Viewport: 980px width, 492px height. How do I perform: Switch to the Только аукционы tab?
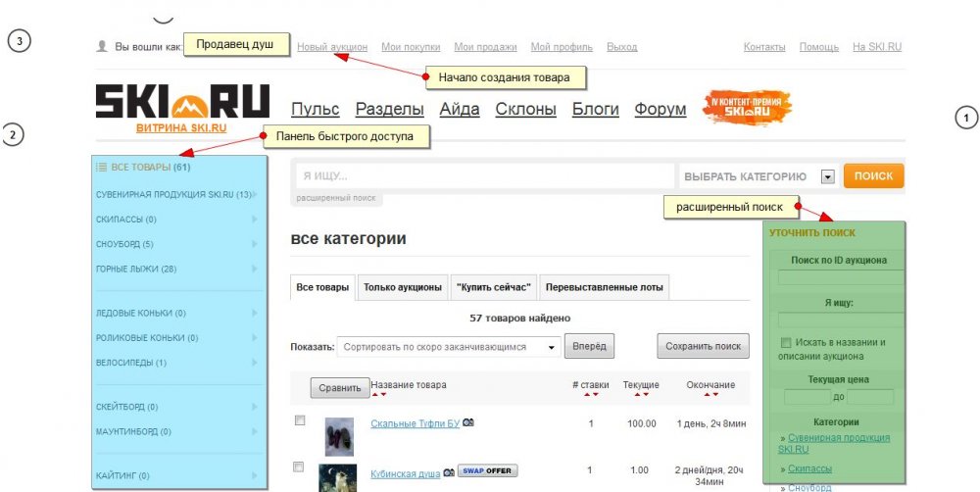click(402, 287)
